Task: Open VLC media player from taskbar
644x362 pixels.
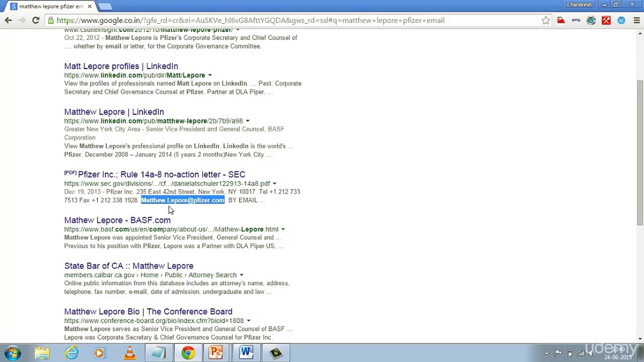Action: tap(130, 353)
